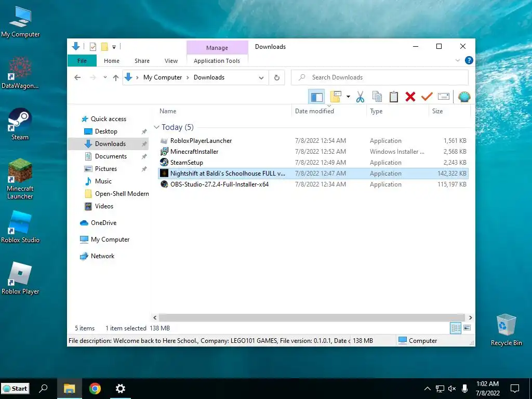Image resolution: width=532 pixels, height=399 pixels.
Task: Click the New Folder icon in title bar
Action: [x=105, y=47]
